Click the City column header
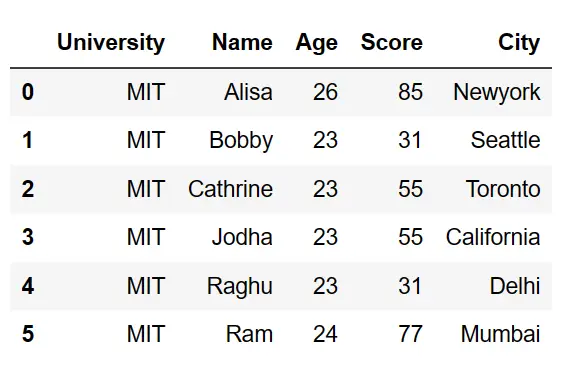 tap(519, 43)
